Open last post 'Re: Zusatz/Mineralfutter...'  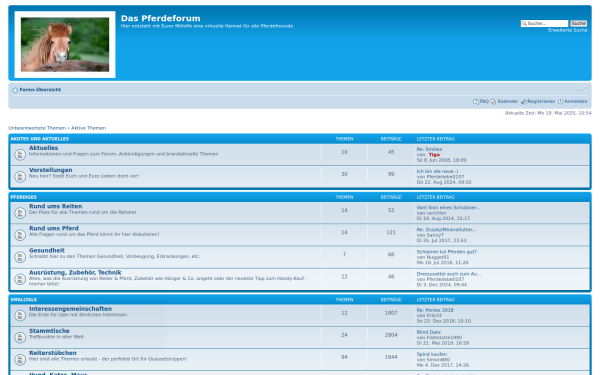(x=446, y=230)
